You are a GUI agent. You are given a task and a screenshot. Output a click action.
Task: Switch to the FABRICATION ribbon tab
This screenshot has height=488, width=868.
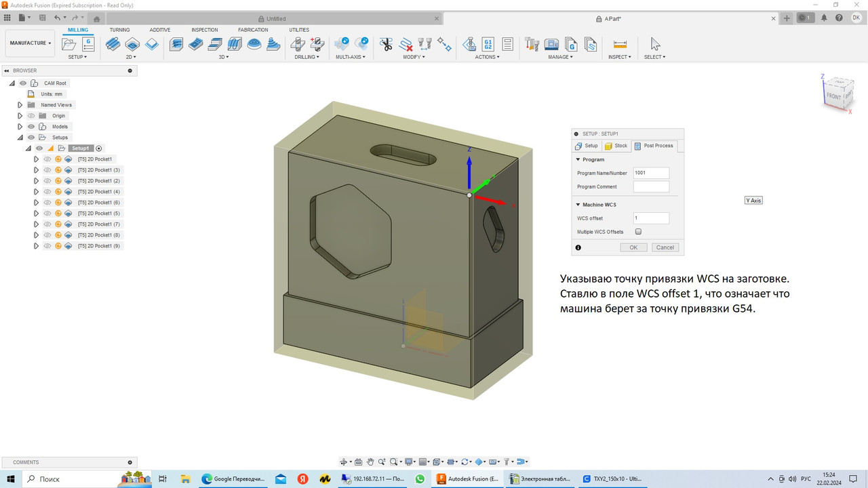(x=253, y=30)
